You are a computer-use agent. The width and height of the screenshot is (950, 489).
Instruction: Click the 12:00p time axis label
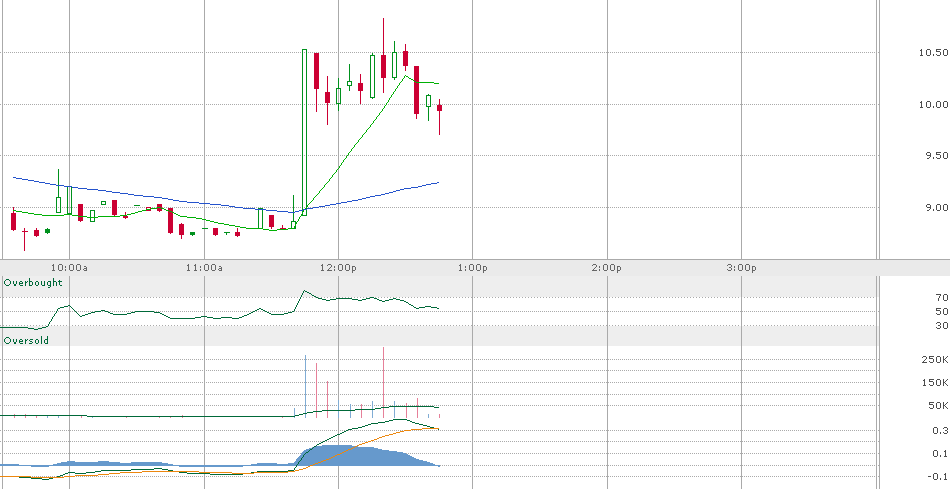tap(339, 268)
